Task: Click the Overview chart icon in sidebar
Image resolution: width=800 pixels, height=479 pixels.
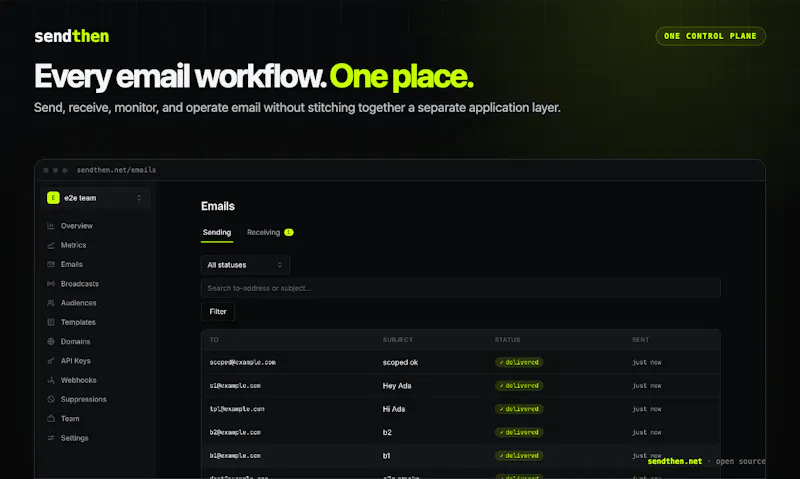Action: [x=51, y=225]
